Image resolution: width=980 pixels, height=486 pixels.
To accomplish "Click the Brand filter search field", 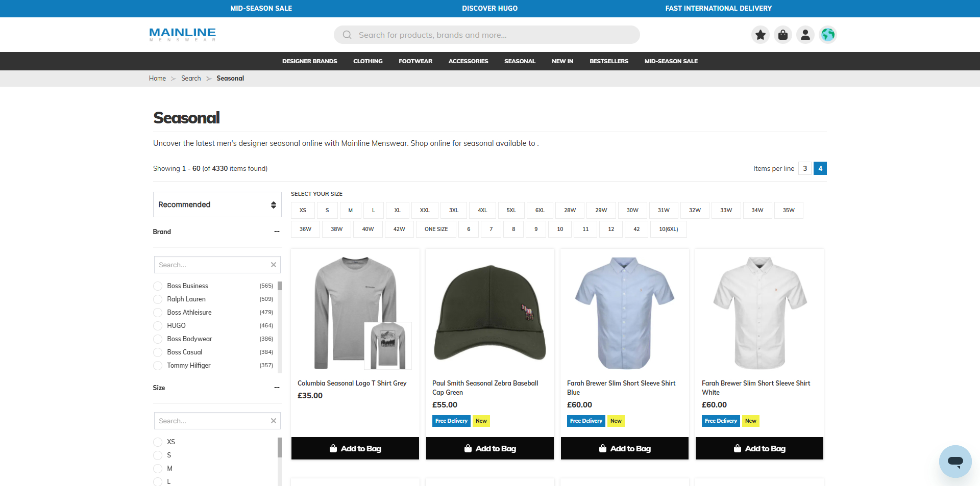I will click(x=217, y=265).
